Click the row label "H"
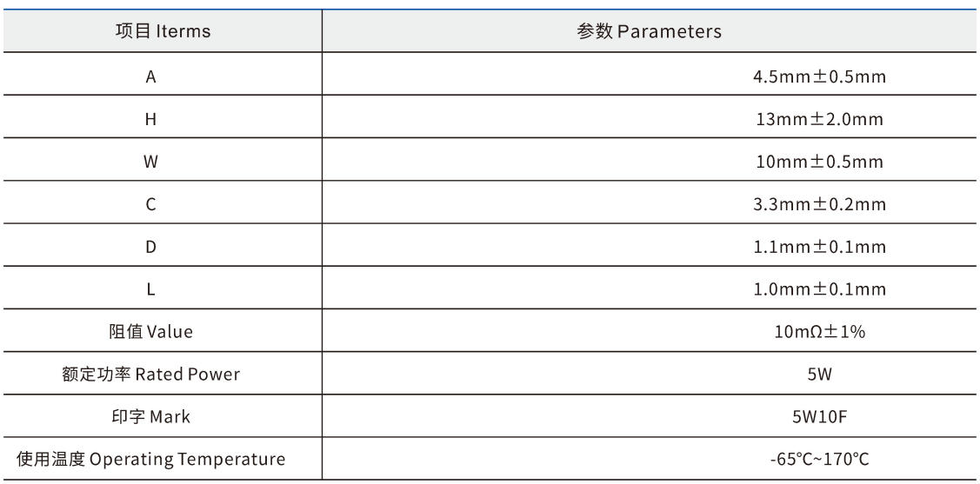 pyautogui.click(x=150, y=119)
